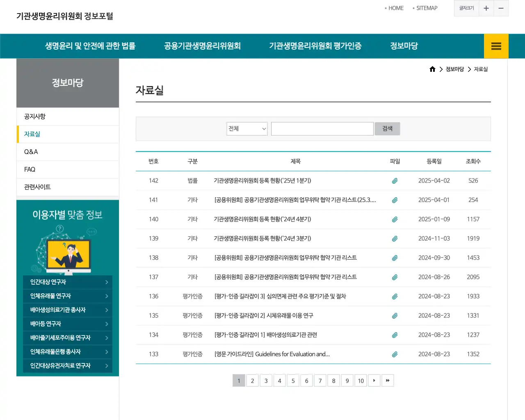
Task: Open 공용기관생명윤리위원회 menu
Action: click(x=202, y=46)
